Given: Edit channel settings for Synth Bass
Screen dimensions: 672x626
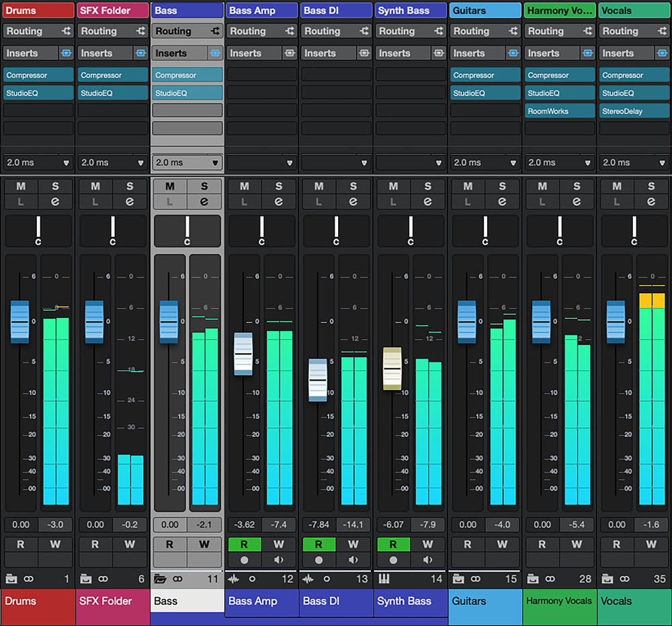Looking at the screenshot, I should pos(427,202).
